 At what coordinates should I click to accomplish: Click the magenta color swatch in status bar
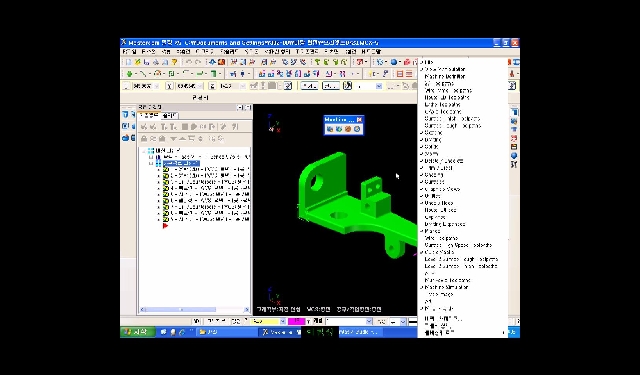[296, 322]
